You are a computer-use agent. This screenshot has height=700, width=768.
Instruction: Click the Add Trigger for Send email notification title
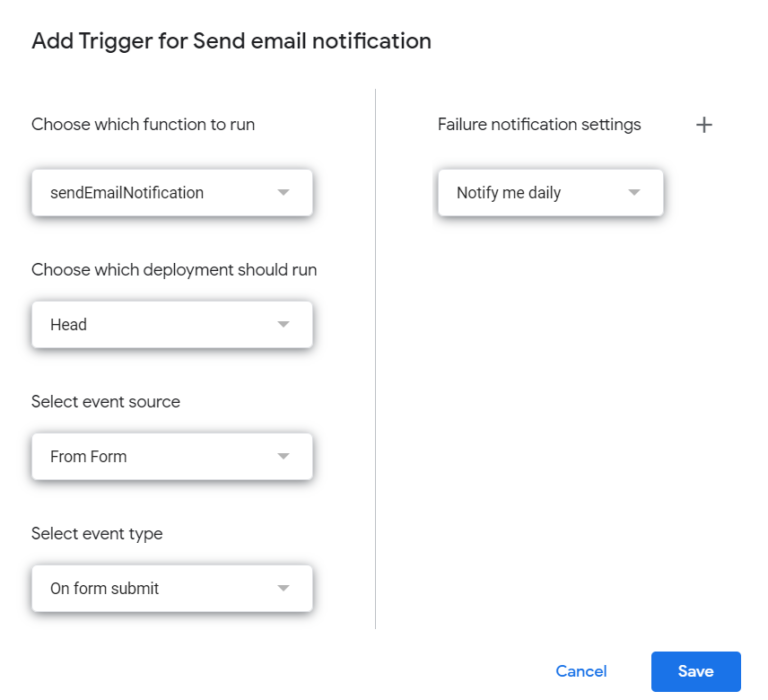click(231, 41)
